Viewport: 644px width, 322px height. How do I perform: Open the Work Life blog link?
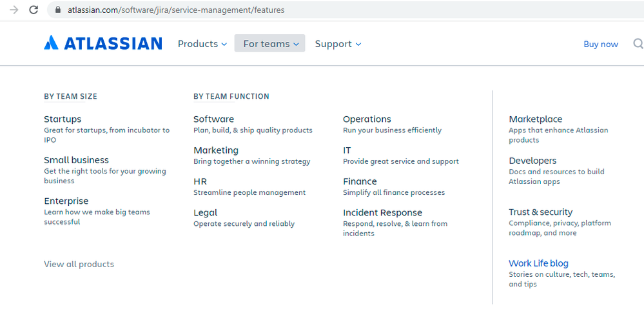538,263
